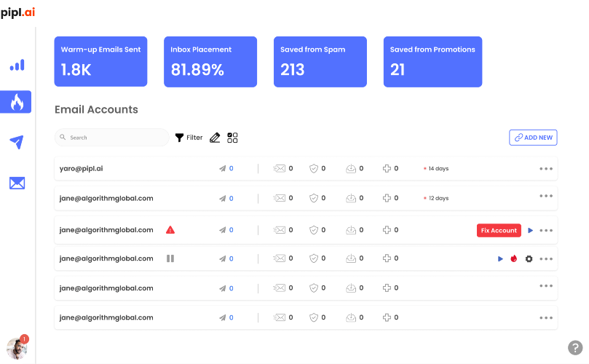Image resolution: width=589 pixels, height=364 pixels.
Task: Open the user profile avatar
Action: pos(17,349)
